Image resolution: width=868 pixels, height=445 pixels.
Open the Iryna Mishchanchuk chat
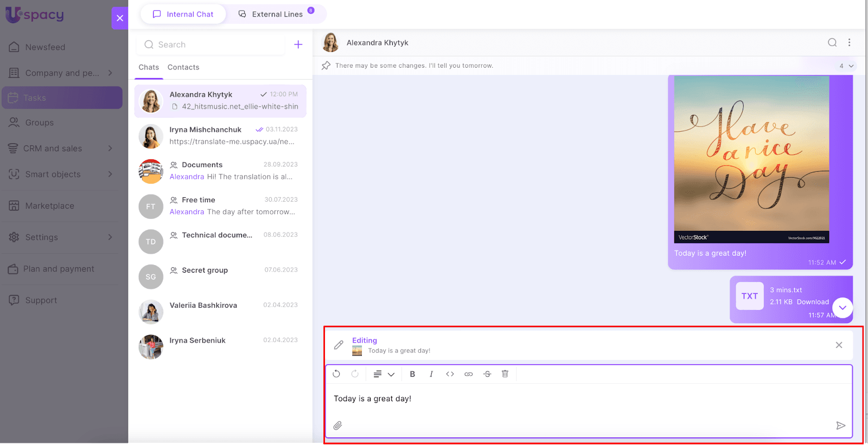click(x=220, y=136)
